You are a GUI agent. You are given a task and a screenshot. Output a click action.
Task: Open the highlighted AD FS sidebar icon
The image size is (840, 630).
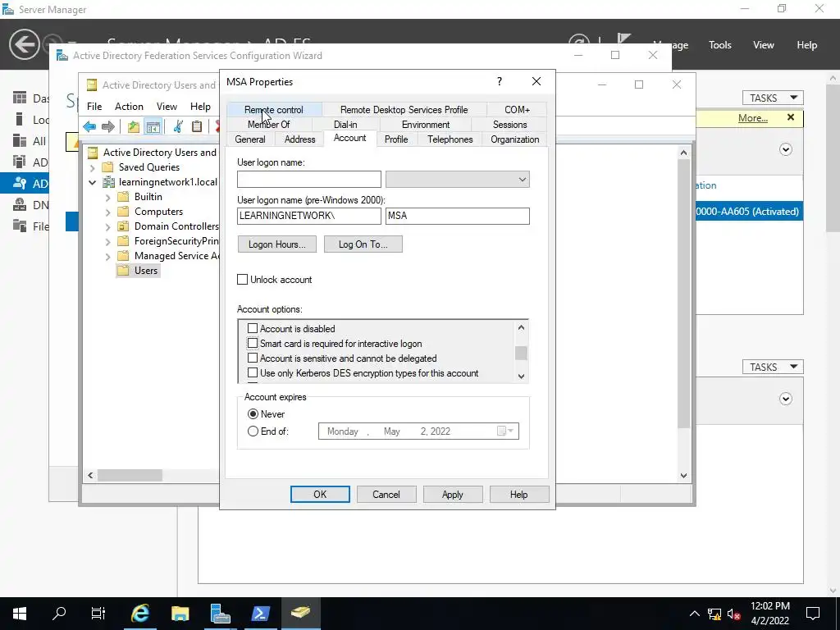coord(20,183)
